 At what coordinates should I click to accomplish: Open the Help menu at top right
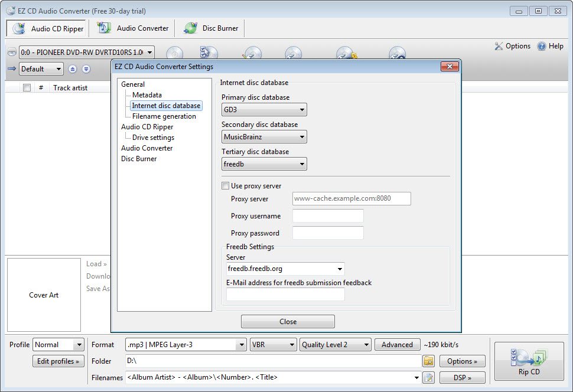point(551,46)
